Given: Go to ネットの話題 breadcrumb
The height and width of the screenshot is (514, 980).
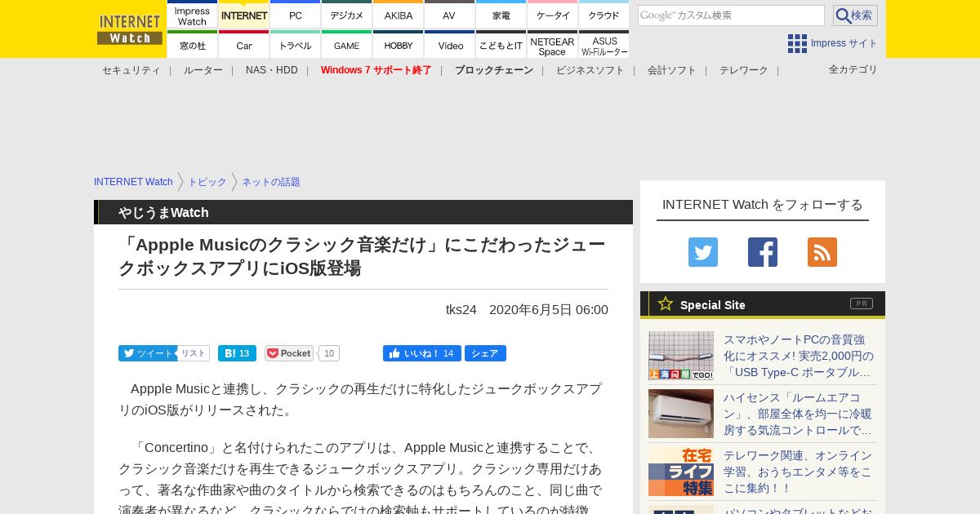Looking at the screenshot, I should (271, 182).
